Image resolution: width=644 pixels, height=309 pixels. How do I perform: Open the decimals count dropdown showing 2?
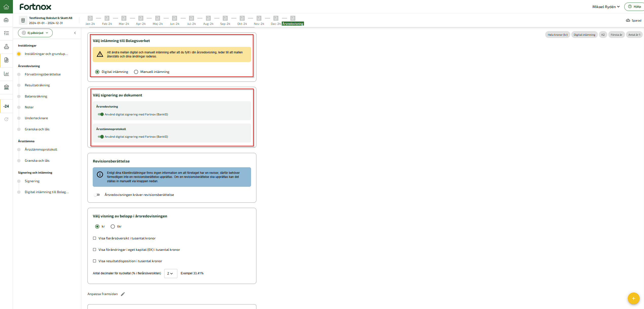(171, 274)
